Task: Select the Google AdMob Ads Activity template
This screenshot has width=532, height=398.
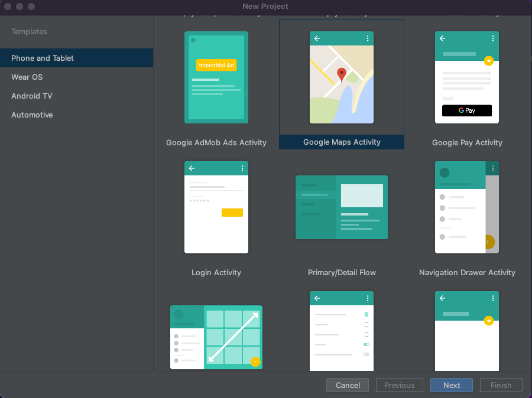Action: 216,77
